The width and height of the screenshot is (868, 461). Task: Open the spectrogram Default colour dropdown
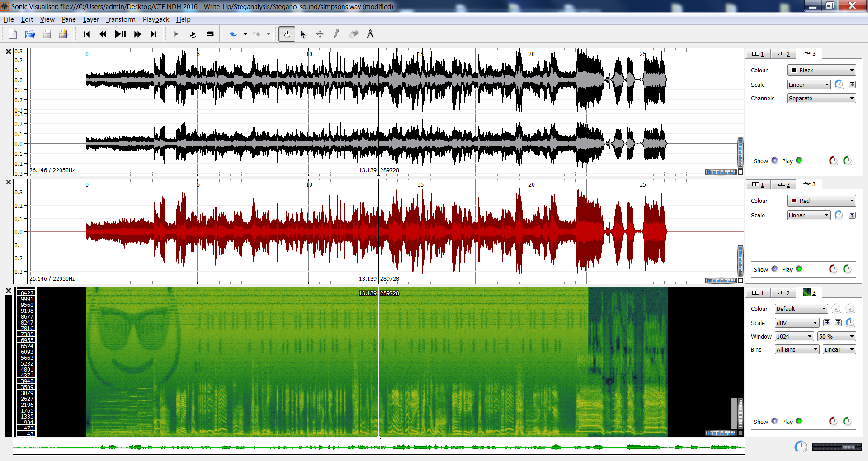coord(801,309)
